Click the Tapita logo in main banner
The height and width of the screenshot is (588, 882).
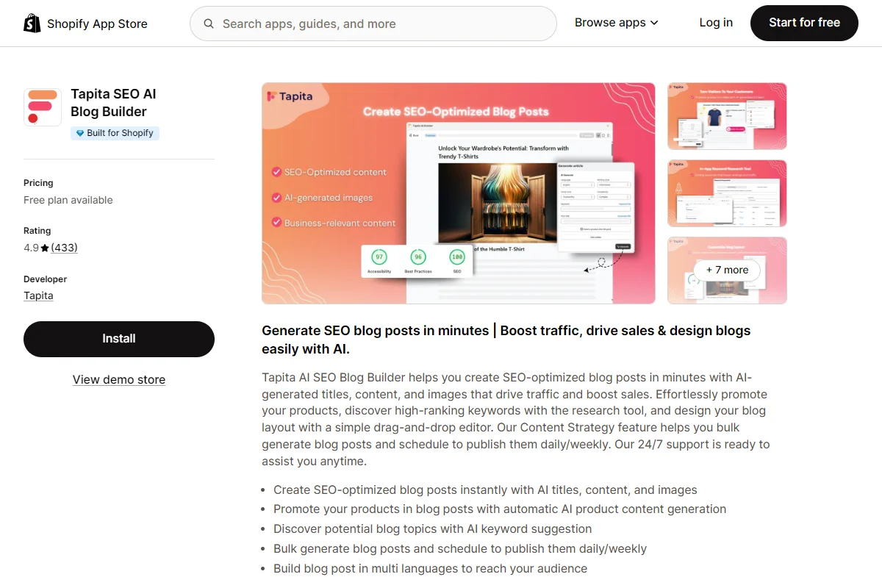[290, 96]
